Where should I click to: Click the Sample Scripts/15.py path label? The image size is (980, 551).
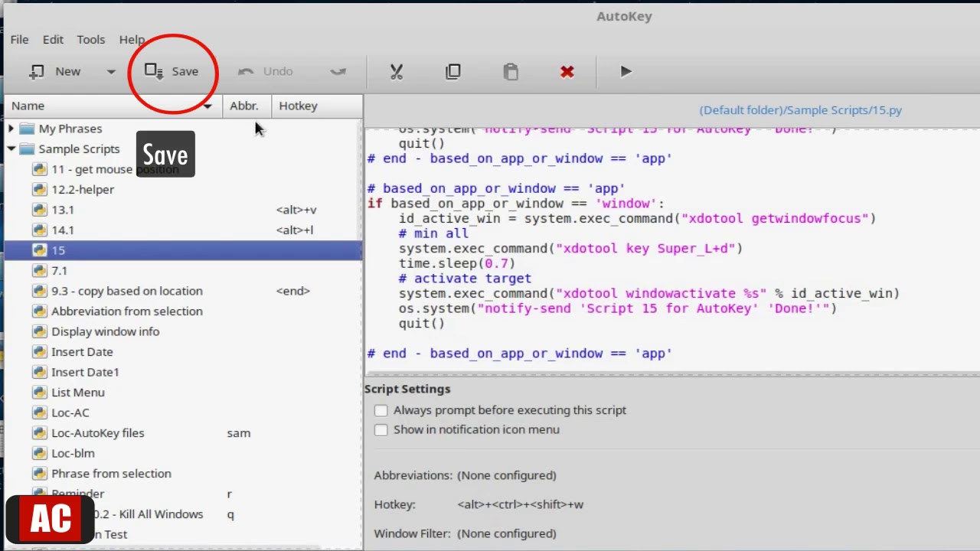[800, 110]
